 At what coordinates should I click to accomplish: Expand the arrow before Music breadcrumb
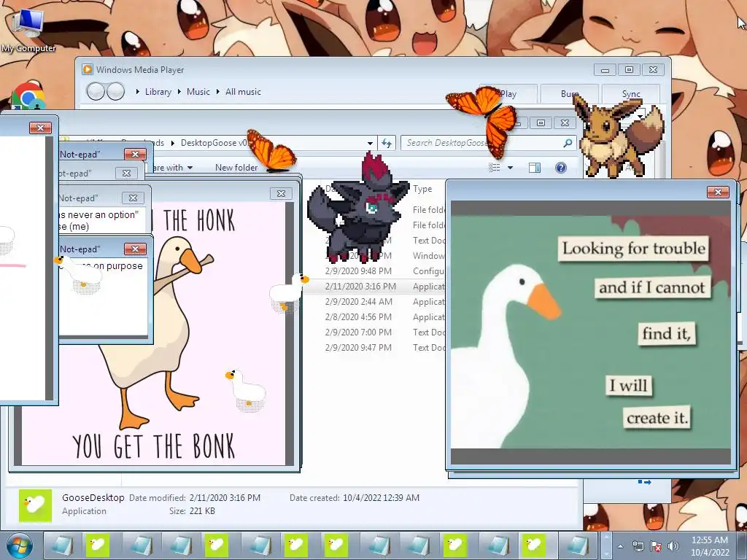click(x=179, y=91)
